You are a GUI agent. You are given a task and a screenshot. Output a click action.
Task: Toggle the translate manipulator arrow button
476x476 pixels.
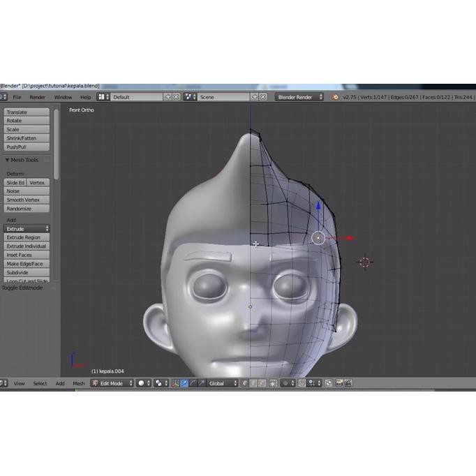184,383
